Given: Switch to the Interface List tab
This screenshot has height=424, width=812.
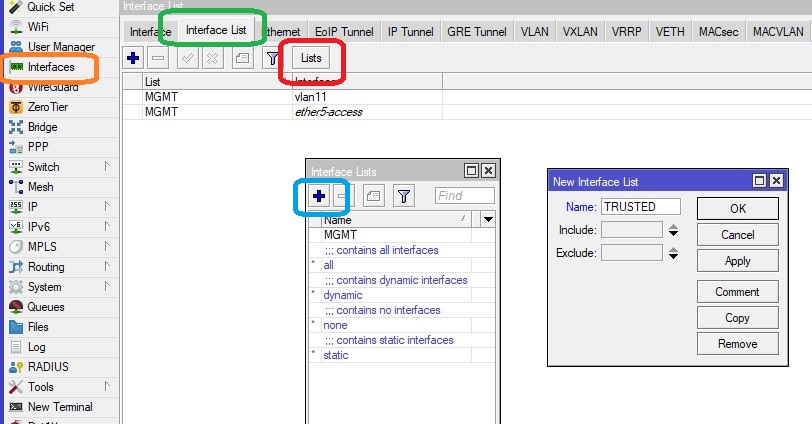Looking at the screenshot, I should [x=216, y=30].
